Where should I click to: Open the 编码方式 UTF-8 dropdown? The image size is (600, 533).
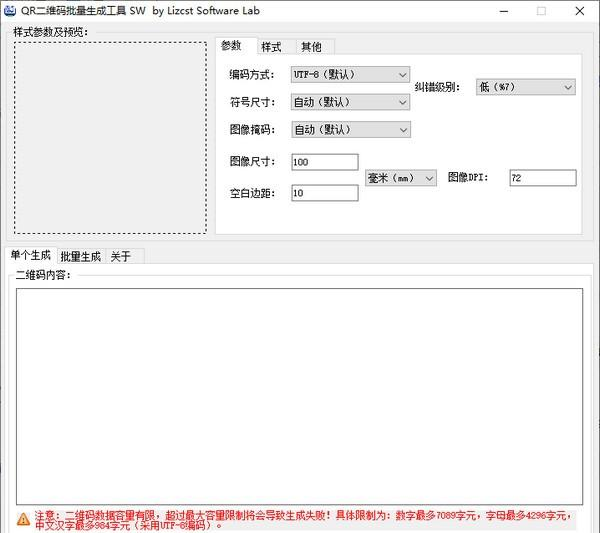click(x=351, y=75)
